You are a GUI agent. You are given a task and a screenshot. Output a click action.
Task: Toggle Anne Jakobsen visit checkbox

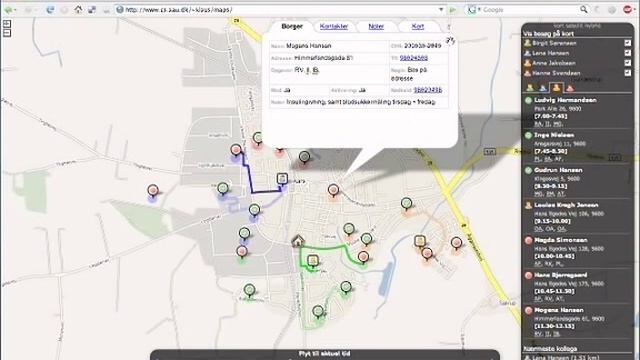tap(627, 63)
